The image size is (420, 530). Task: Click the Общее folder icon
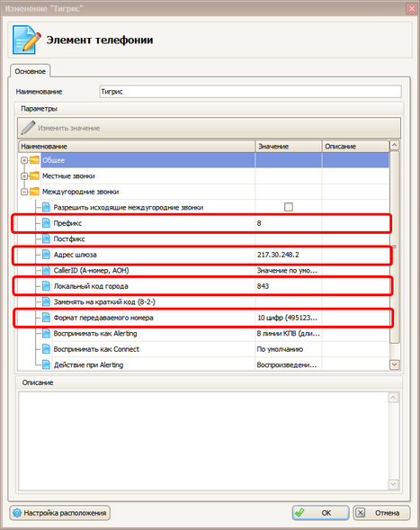[x=34, y=160]
